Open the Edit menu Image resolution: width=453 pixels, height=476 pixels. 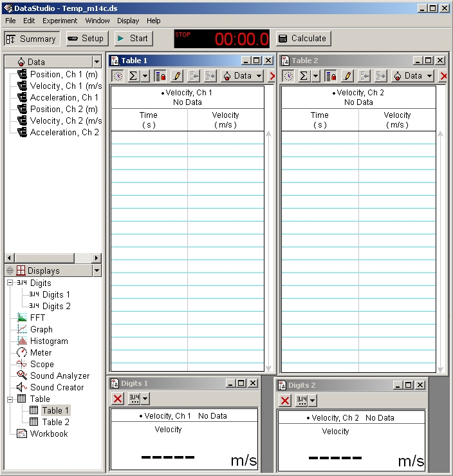point(29,21)
